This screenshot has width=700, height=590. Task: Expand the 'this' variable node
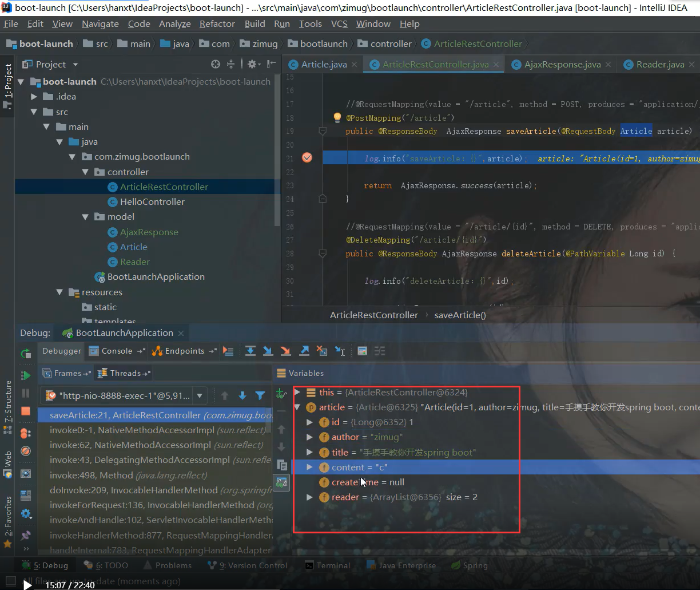(297, 393)
